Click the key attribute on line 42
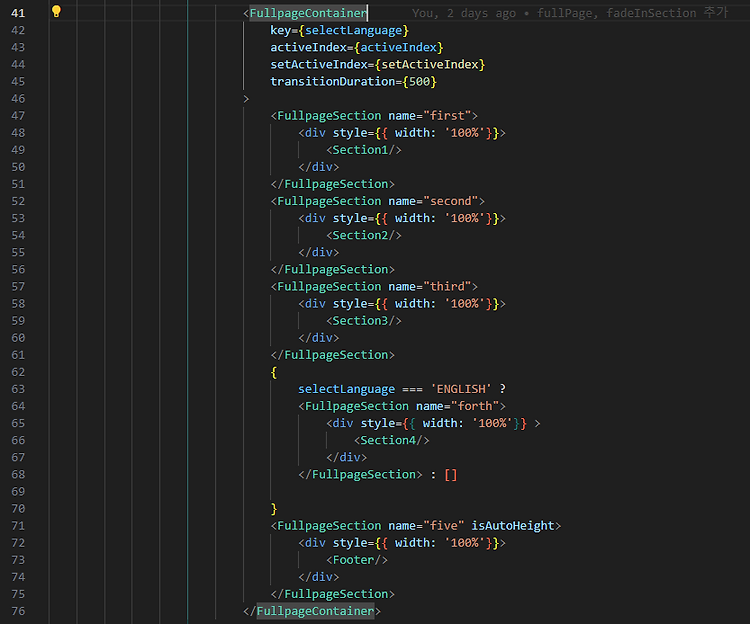The height and width of the screenshot is (624, 750). [x=280, y=31]
